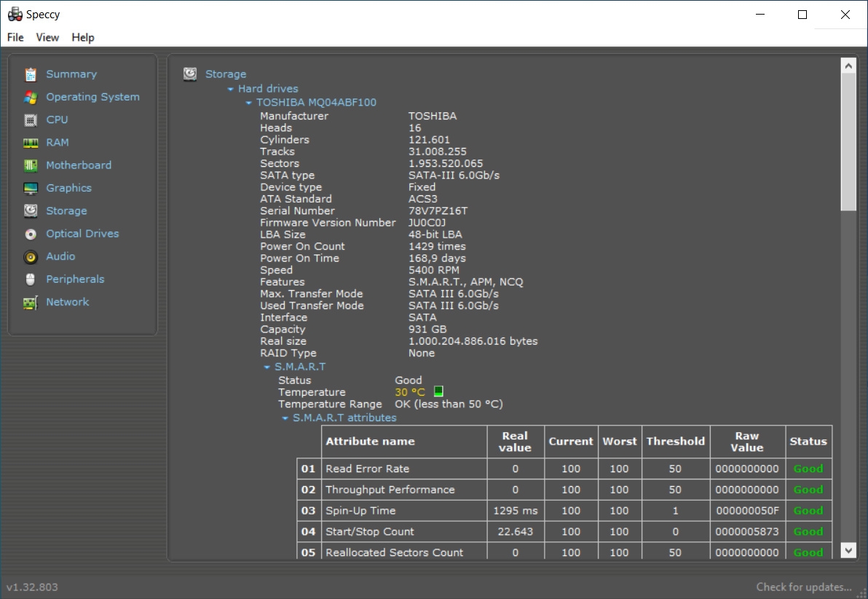Click the Speccy app icon in title bar
This screenshot has height=599, width=868.
(15, 14)
